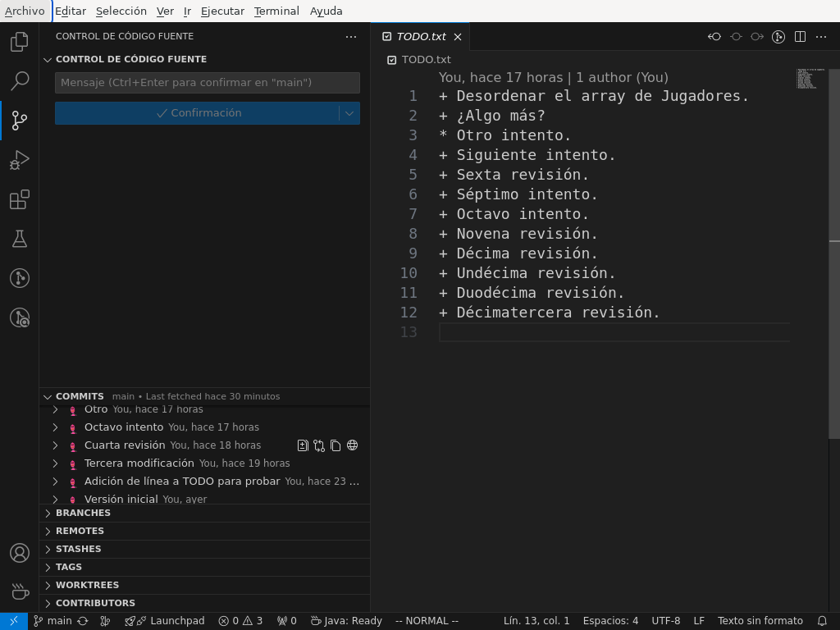Image resolution: width=840 pixels, height=630 pixels.
Task: Open the Extensions view
Action: (20, 199)
